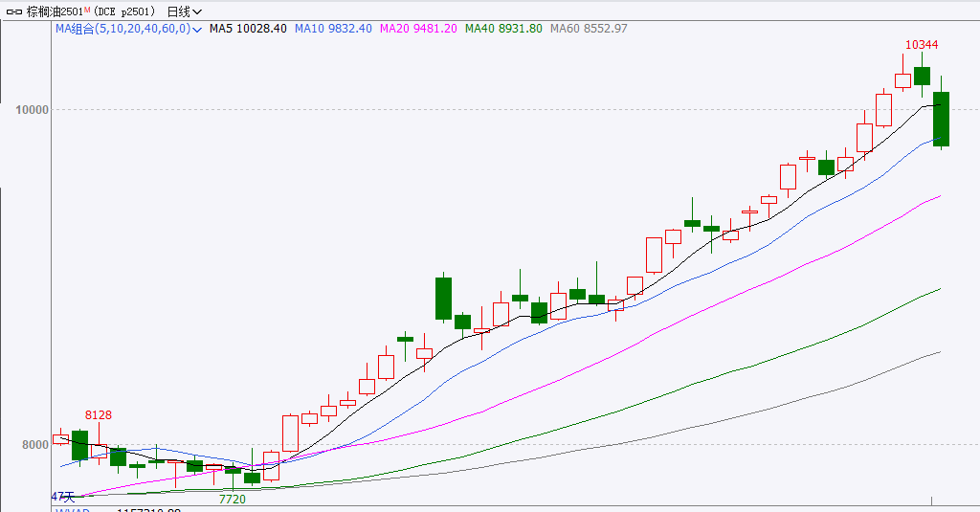Click the MA60 8552.97 legend label
This screenshot has height=512, width=980.
click(x=589, y=29)
